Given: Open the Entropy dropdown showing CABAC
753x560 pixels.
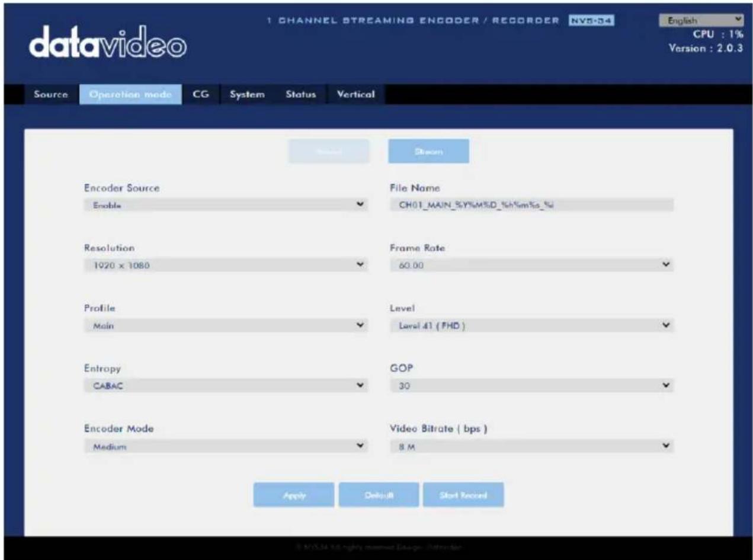Looking at the screenshot, I should tap(226, 386).
